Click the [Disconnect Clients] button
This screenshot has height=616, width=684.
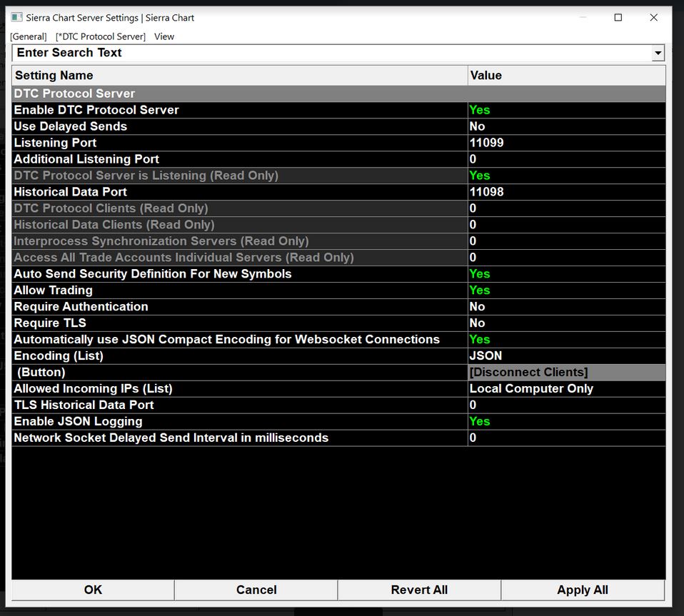(x=567, y=373)
